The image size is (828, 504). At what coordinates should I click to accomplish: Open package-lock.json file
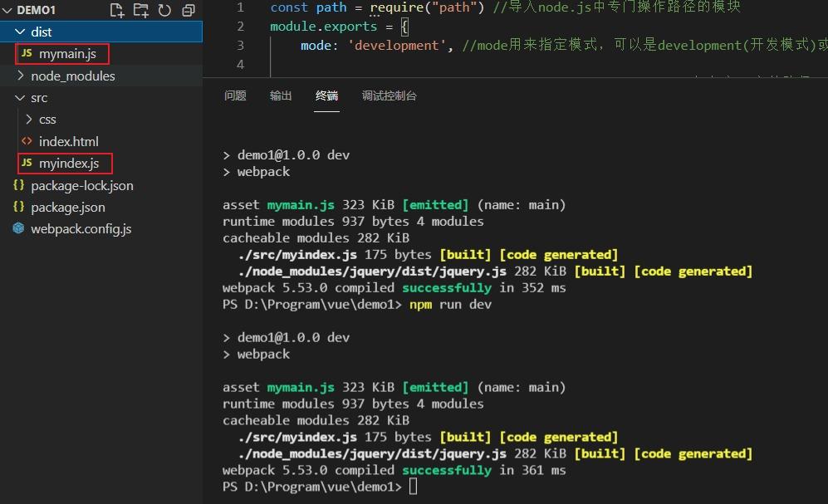point(82,185)
